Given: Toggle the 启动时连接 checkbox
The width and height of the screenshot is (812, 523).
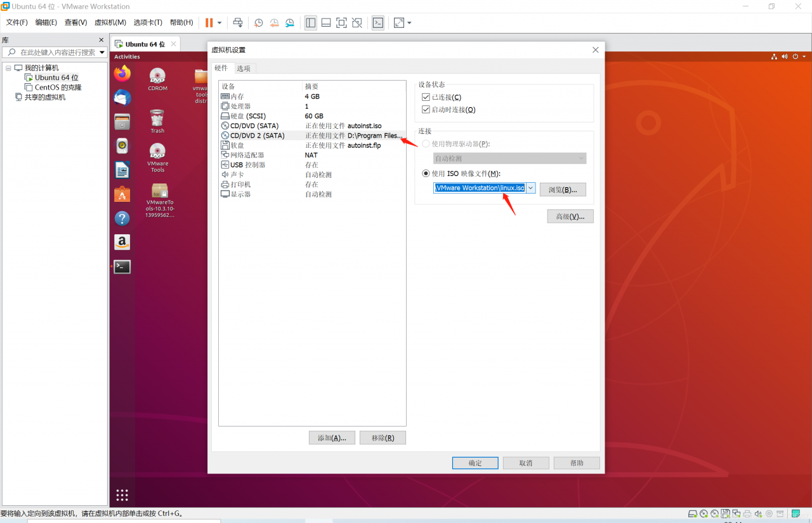Looking at the screenshot, I should click(426, 110).
